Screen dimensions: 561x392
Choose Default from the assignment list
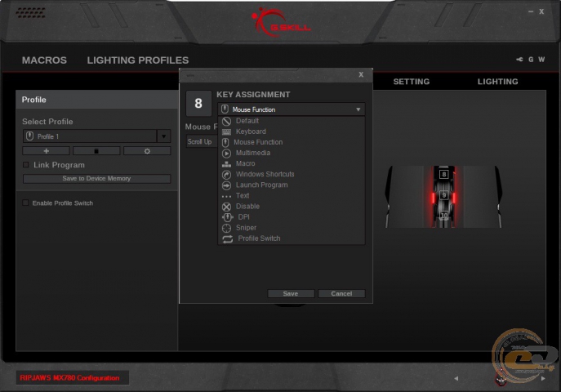coord(247,121)
